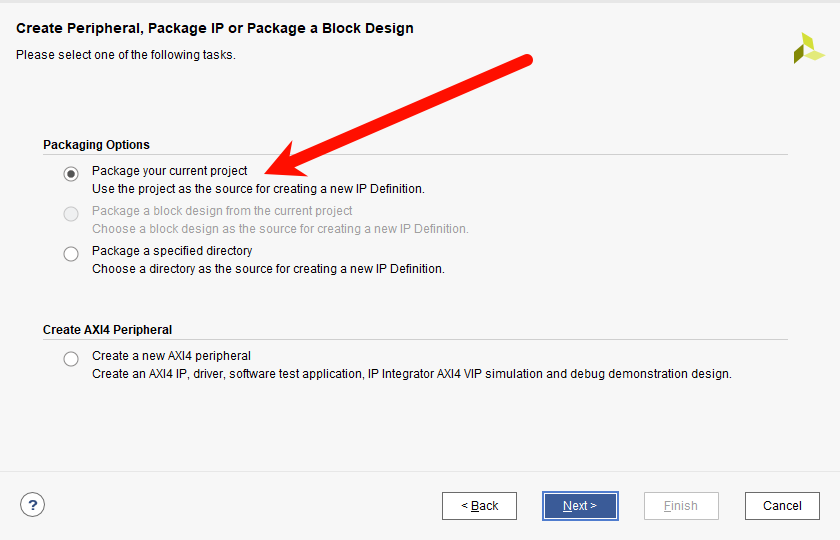Click the greyed block design radio button
Screen dimensions: 840x540
tap(71, 214)
